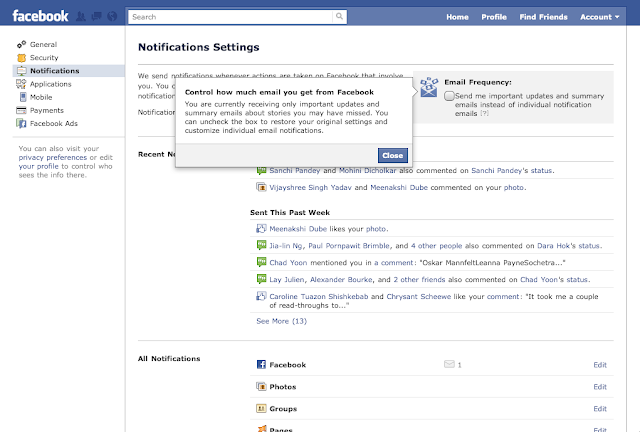Screen dimensions: 640x432
Task: Click the 'All Notifications' label
Action: [169, 359]
